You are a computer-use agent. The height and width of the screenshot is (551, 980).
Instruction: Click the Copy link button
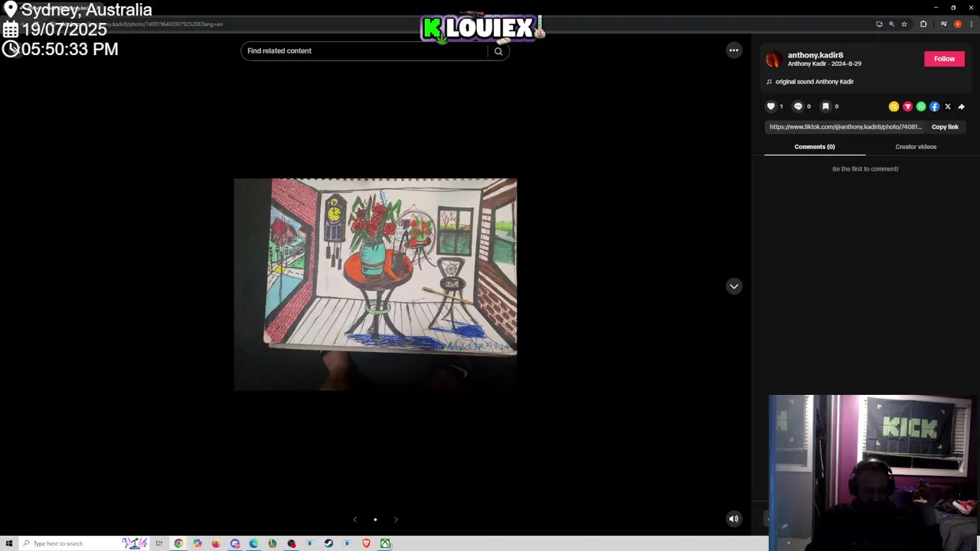point(945,127)
